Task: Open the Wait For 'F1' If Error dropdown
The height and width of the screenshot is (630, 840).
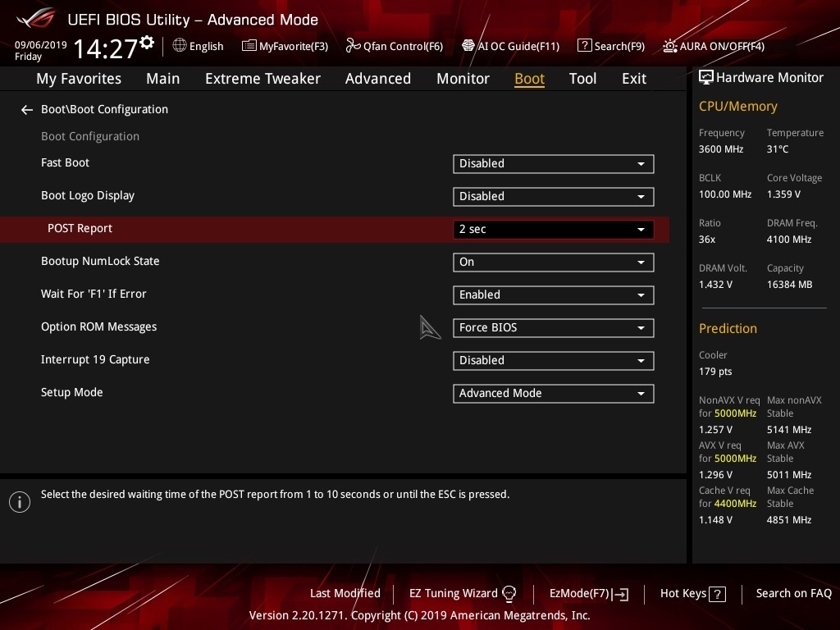Action: [554, 295]
